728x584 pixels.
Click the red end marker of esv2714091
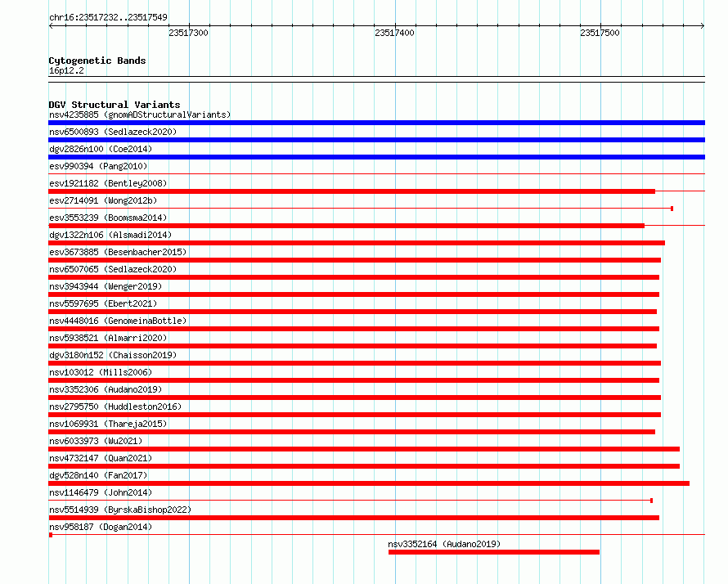[x=672, y=209]
